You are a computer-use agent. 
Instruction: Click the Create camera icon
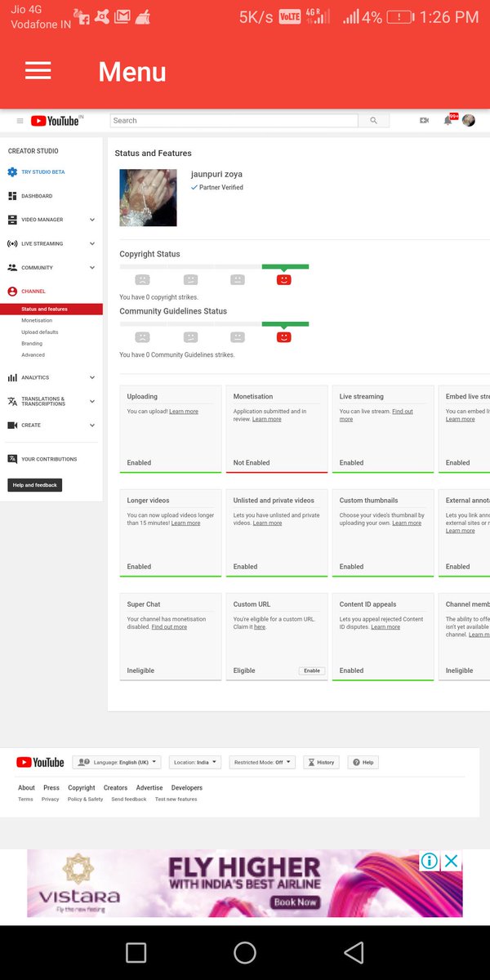pos(12,425)
